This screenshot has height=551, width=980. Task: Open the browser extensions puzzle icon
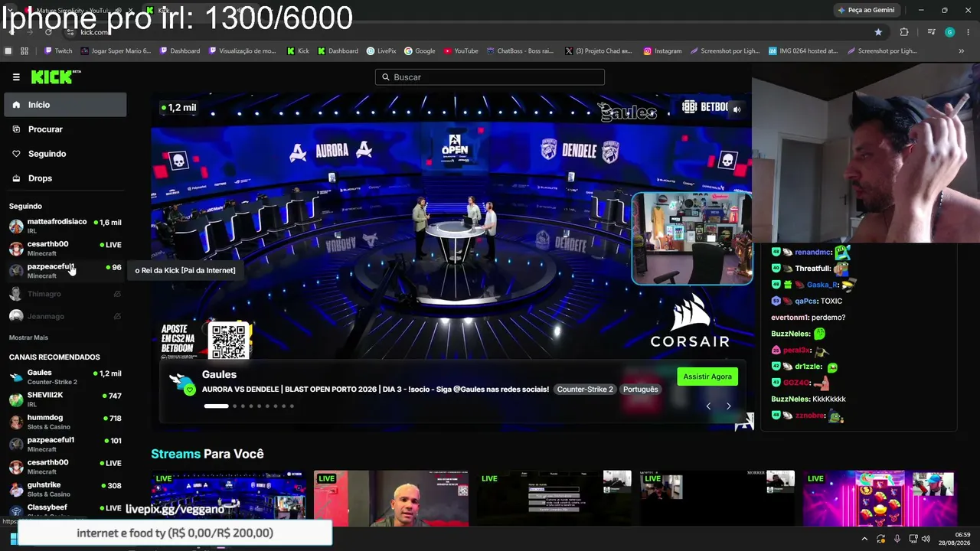click(904, 32)
